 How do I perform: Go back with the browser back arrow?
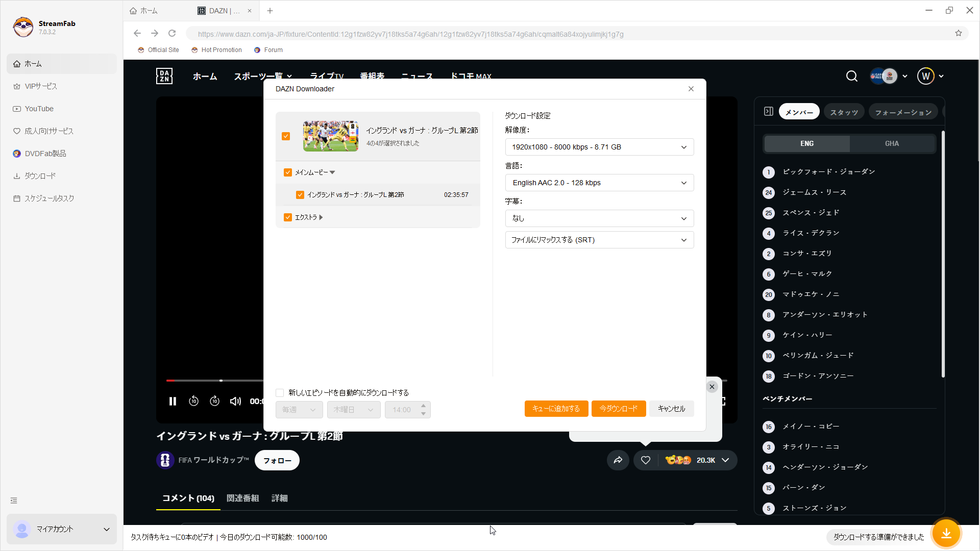(x=137, y=34)
